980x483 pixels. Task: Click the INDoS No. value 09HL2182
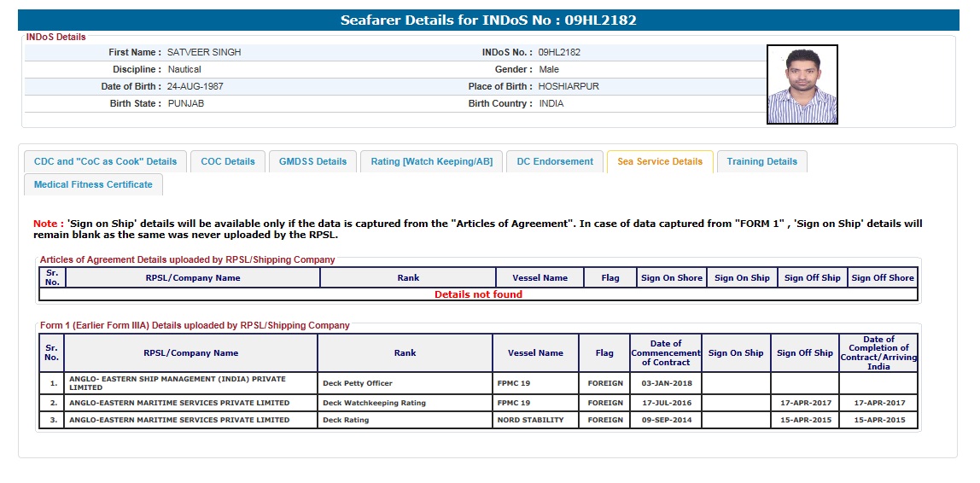click(559, 52)
